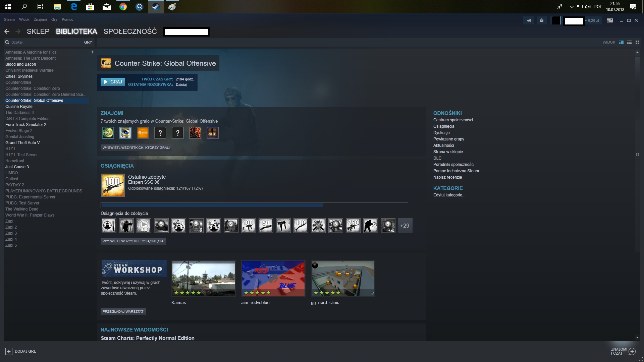Enter Big Picture mode
This screenshot has width=644, height=362.
(x=610, y=20)
